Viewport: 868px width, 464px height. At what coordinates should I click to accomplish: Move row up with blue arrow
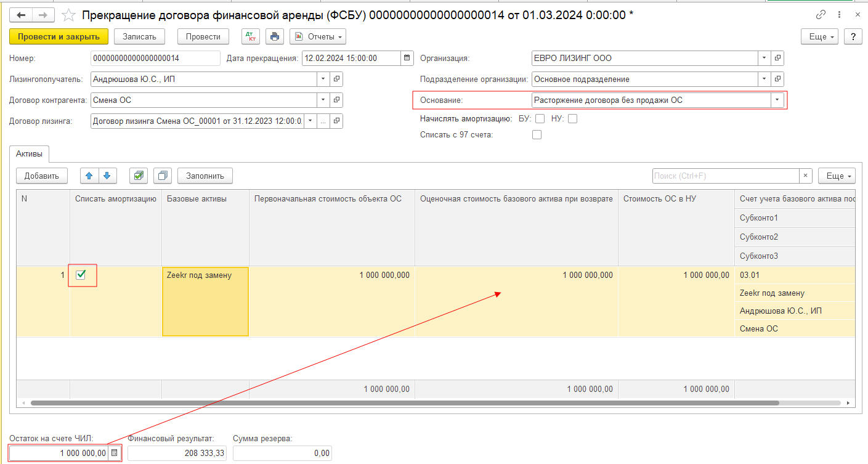coord(89,176)
